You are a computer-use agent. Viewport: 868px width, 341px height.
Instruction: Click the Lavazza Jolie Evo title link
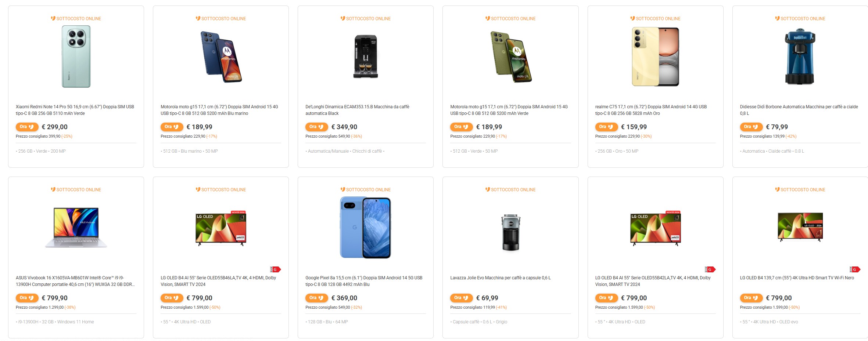click(501, 278)
